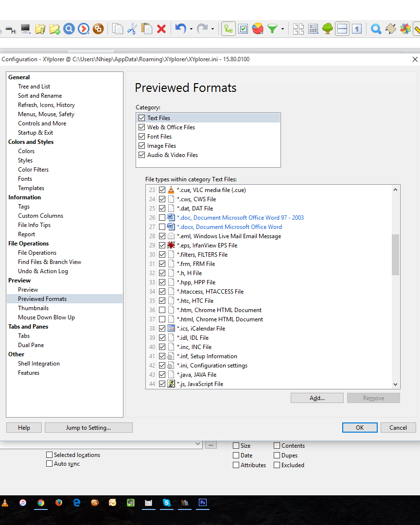Open the filter icon dropdown arrow
The width and height of the screenshot is (420, 525).
coord(282,29)
